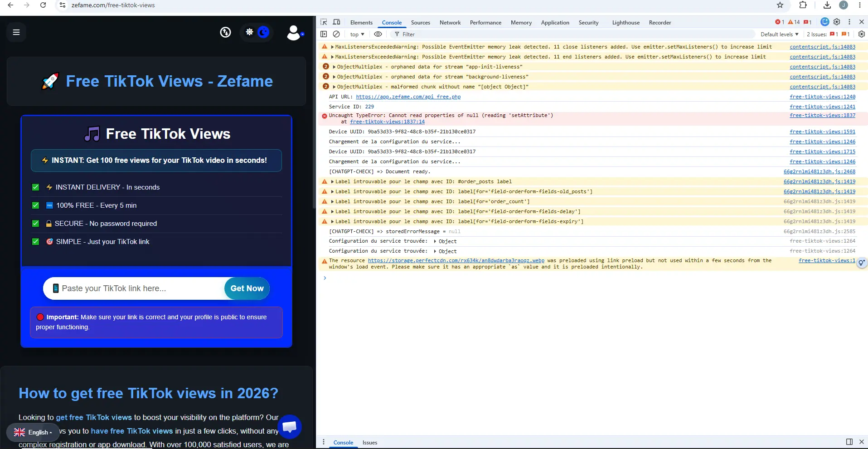868x449 pixels.
Task: Reload the current page
Action: click(x=43, y=5)
